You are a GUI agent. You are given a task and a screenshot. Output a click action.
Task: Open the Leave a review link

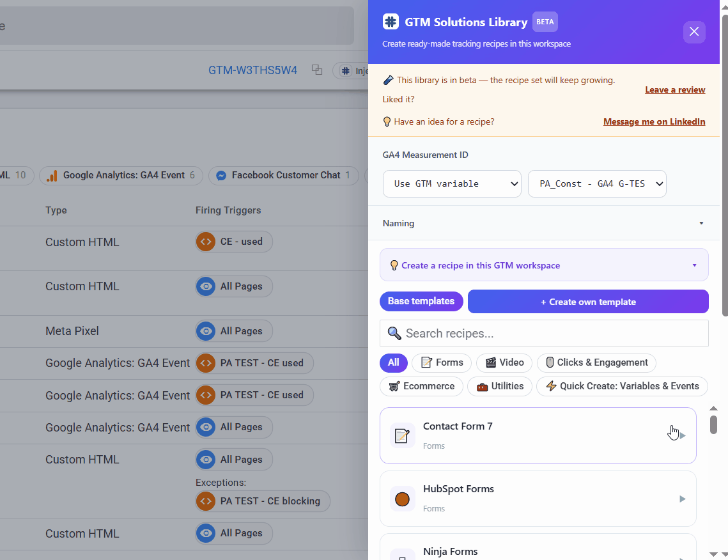(675, 89)
